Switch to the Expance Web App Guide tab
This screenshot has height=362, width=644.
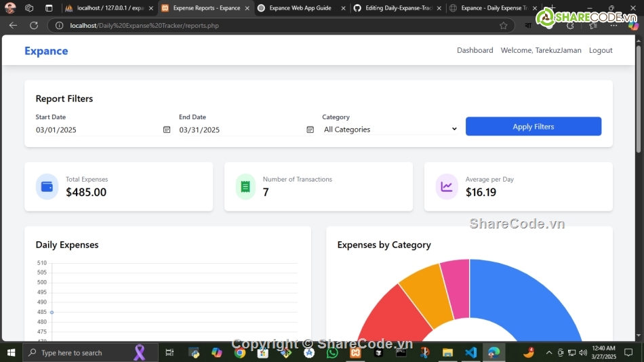(300, 8)
